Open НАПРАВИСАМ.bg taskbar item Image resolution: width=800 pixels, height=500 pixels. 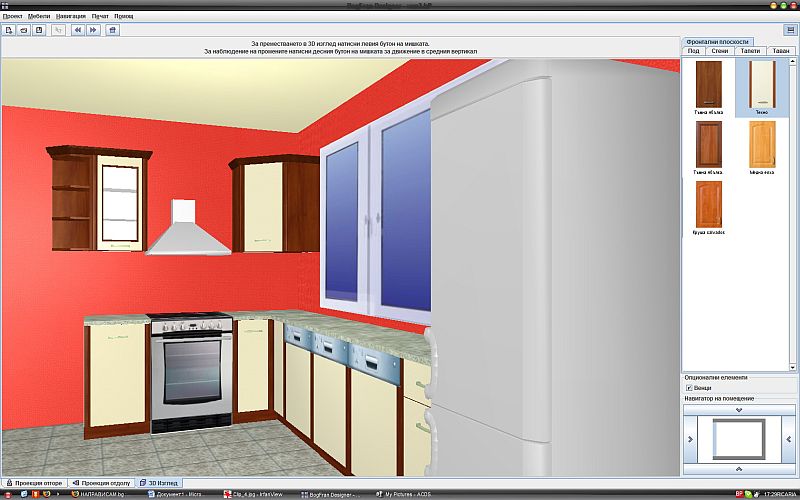[98, 494]
